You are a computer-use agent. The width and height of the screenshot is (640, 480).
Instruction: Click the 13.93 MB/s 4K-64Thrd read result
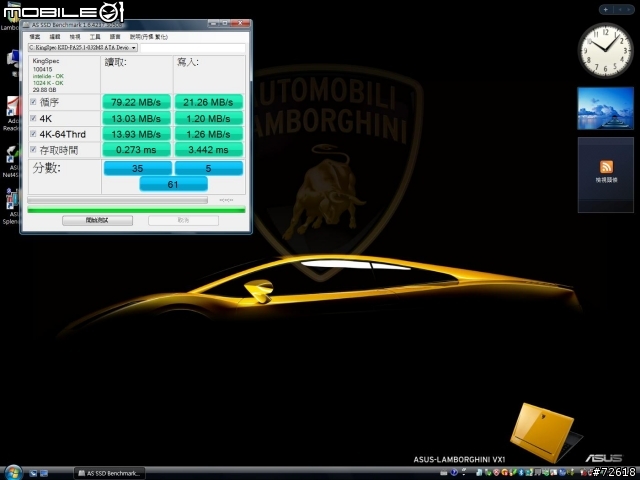[136, 134]
